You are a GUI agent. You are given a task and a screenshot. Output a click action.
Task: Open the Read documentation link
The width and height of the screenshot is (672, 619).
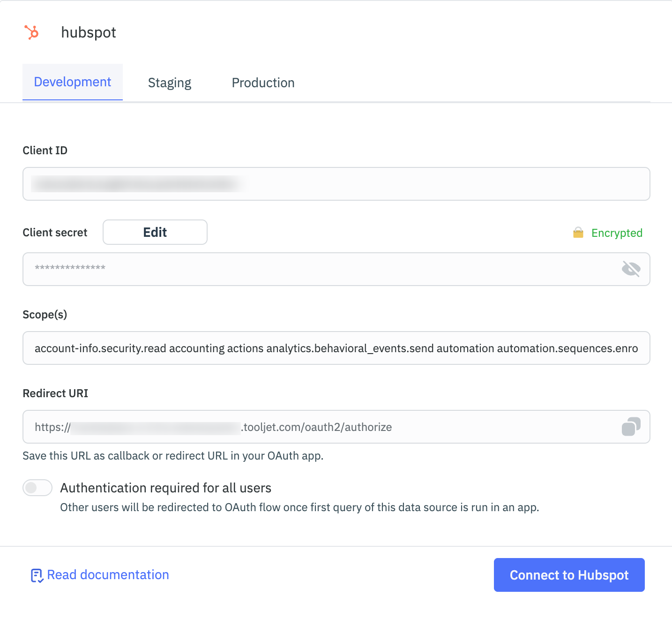tap(107, 574)
